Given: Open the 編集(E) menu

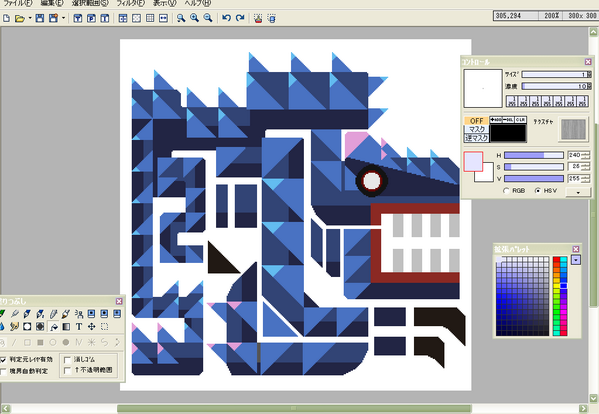Looking at the screenshot, I should point(52,3).
